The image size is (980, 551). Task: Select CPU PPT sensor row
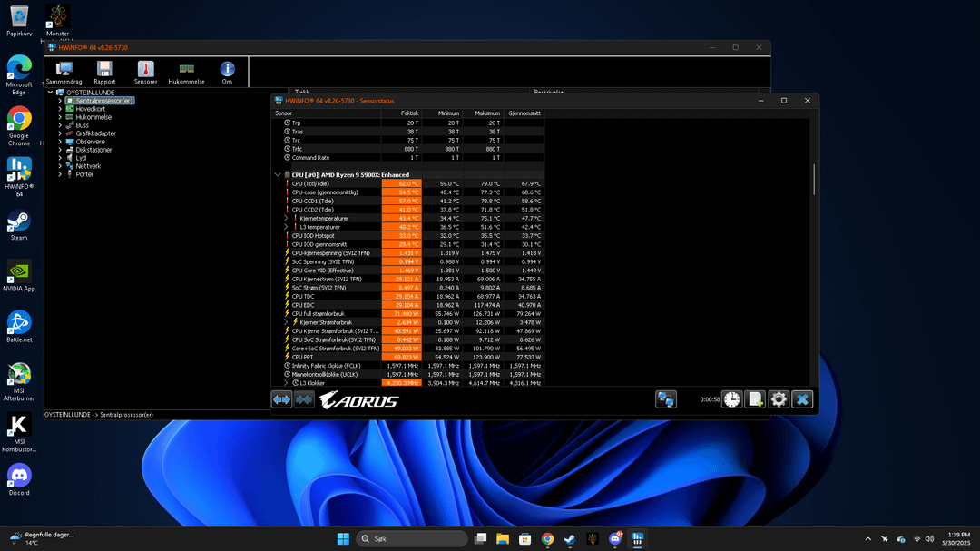click(x=408, y=357)
